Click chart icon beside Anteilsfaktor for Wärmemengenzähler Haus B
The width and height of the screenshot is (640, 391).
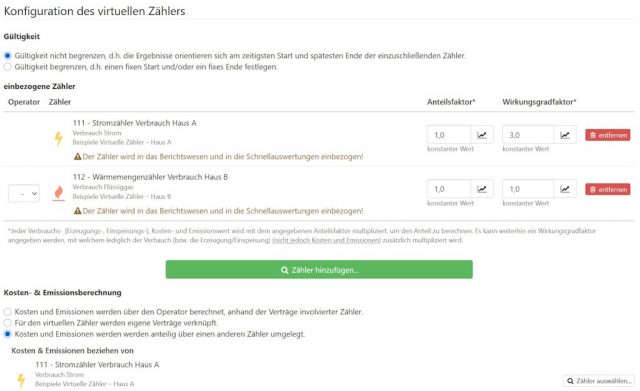point(482,189)
